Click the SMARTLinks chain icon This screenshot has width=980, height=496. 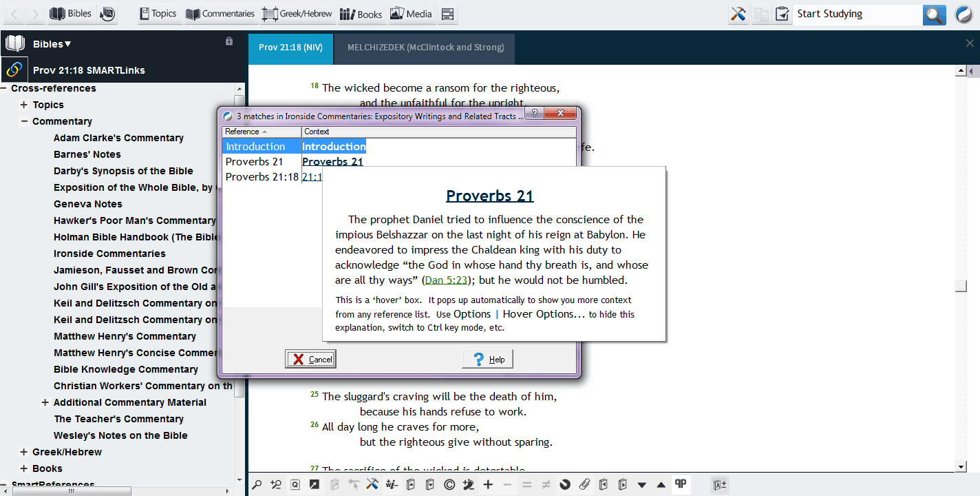(x=14, y=70)
